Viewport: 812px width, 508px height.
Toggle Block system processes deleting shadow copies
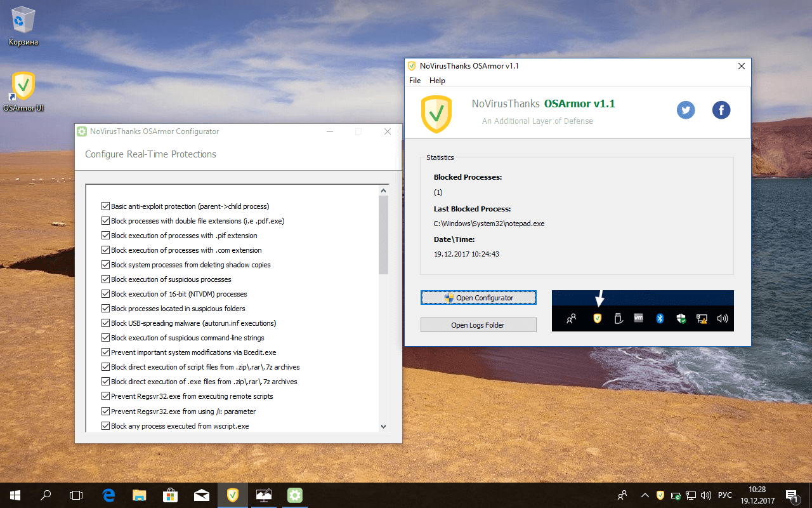tap(106, 265)
